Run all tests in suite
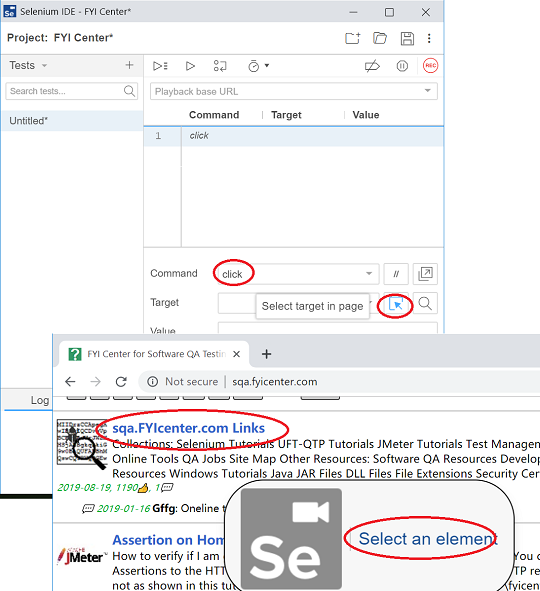This screenshot has height=591, width=540. (x=160, y=66)
